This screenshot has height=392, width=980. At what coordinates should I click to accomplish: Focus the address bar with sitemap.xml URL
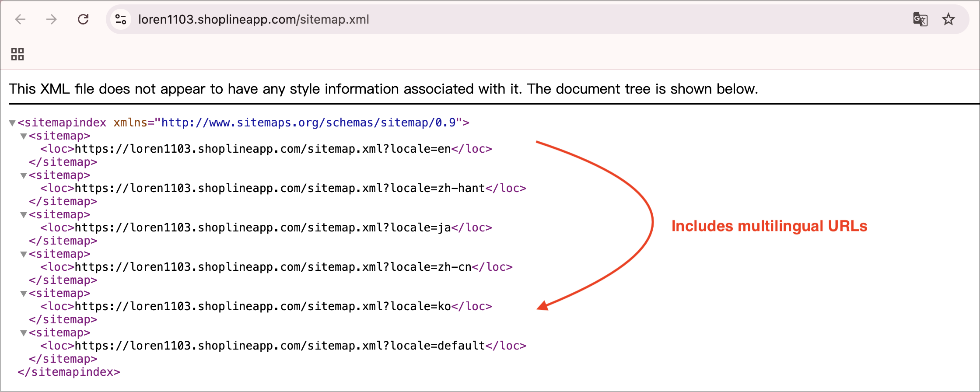(537, 19)
